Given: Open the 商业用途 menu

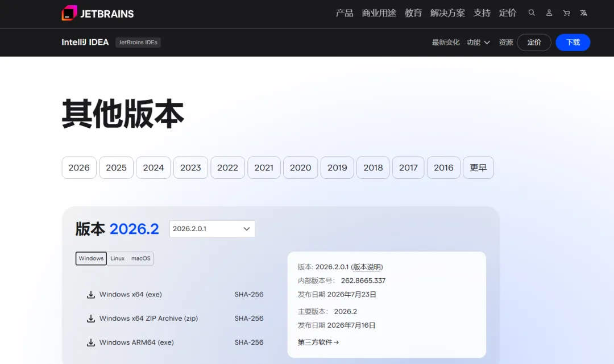Looking at the screenshot, I should [379, 13].
